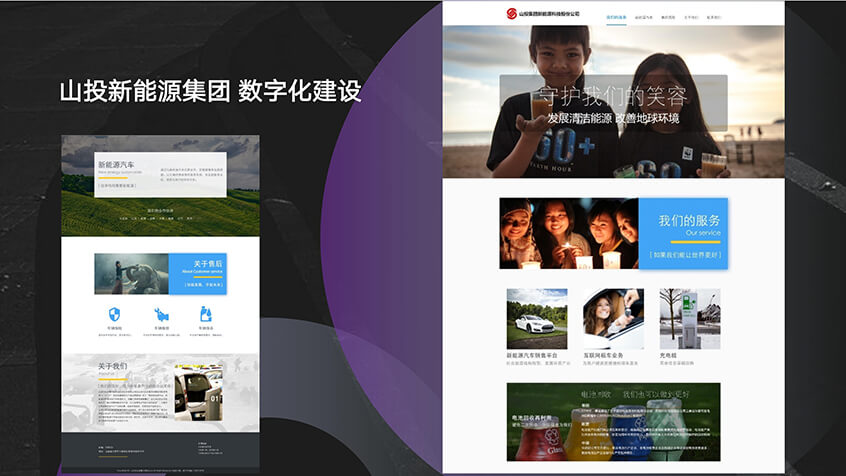
Task: Click the 新能源汽车 heading card
Action: [160, 175]
